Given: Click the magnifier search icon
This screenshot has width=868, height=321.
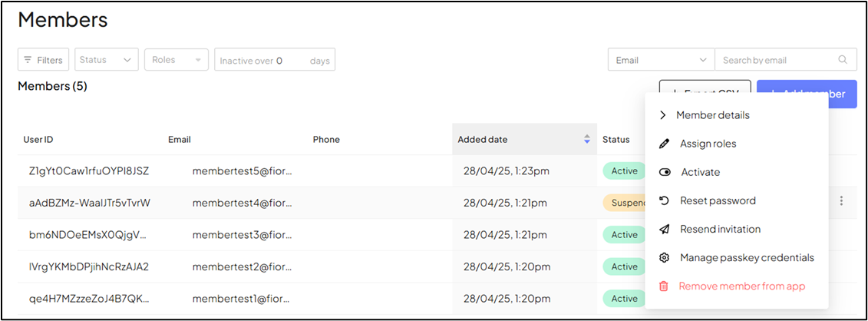Looking at the screenshot, I should point(843,60).
